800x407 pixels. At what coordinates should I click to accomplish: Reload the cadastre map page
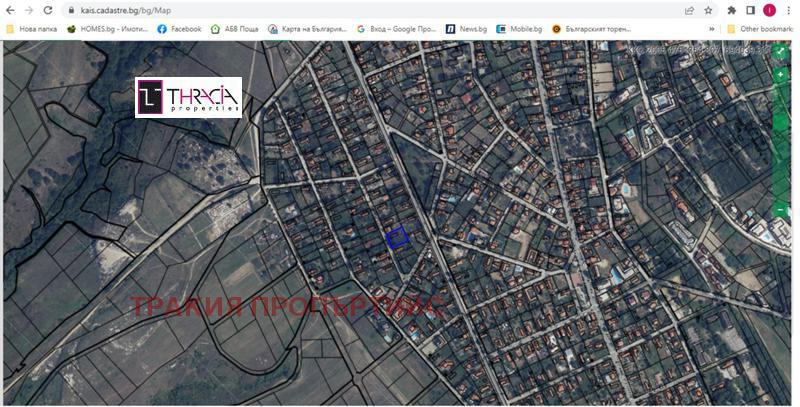(x=47, y=10)
